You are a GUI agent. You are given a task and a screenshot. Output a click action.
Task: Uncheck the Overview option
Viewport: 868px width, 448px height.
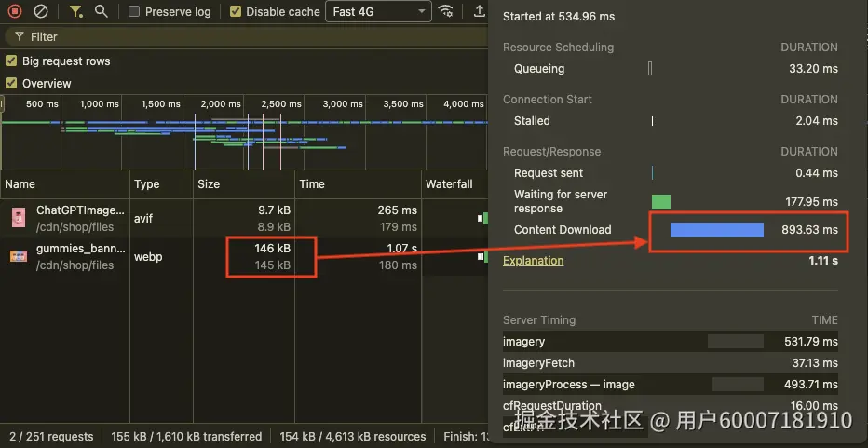click(x=10, y=83)
